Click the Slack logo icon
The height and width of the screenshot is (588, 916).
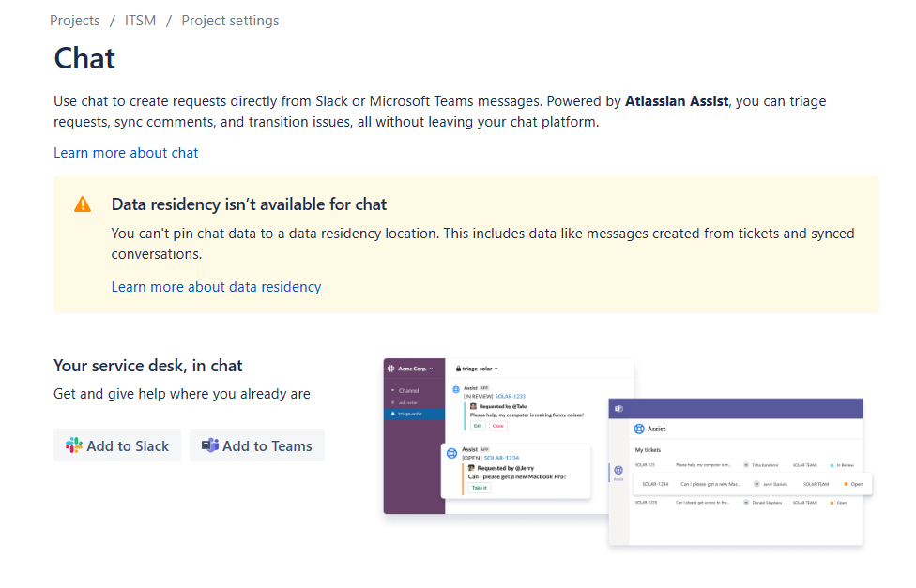[x=73, y=445]
